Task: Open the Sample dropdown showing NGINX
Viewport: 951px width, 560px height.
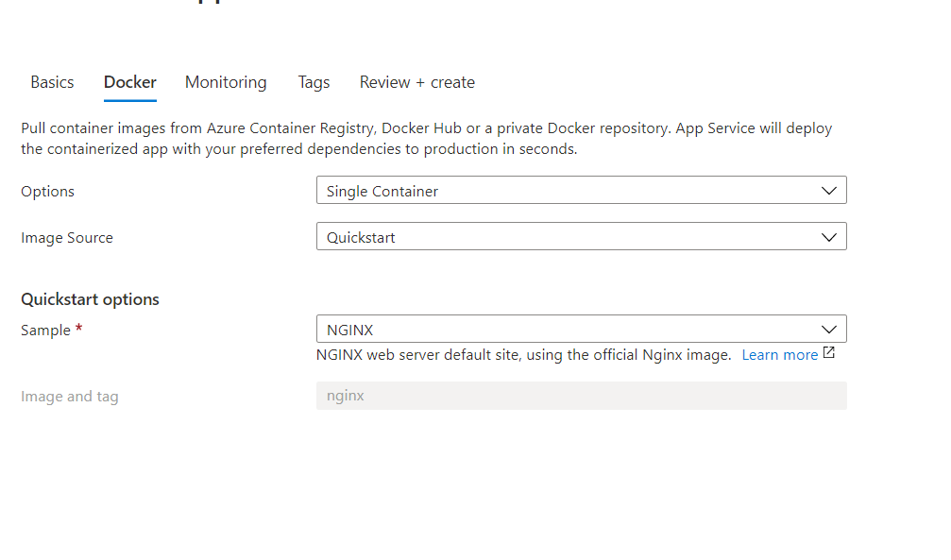Action: tap(582, 330)
